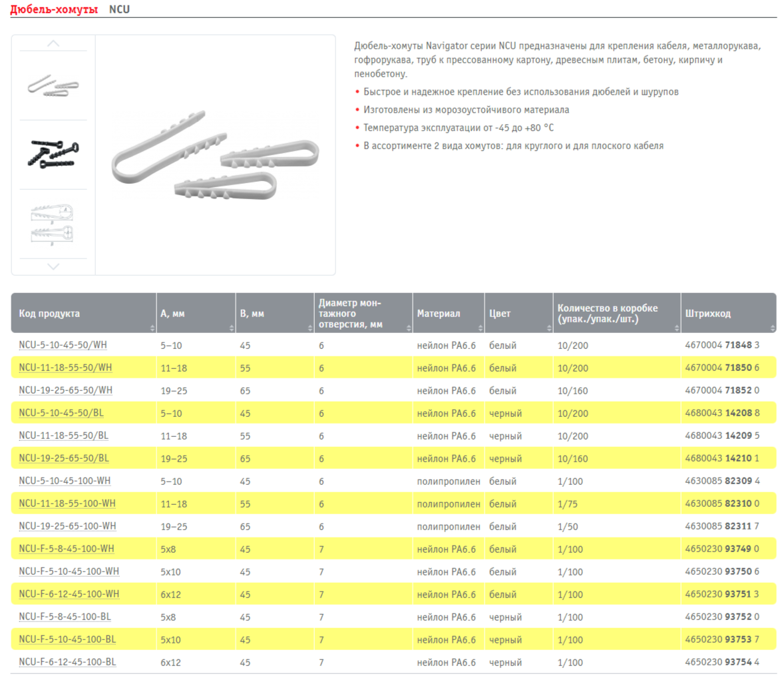Open product NCU-5-10-45-50/WH
784x680 pixels.
click(63, 345)
